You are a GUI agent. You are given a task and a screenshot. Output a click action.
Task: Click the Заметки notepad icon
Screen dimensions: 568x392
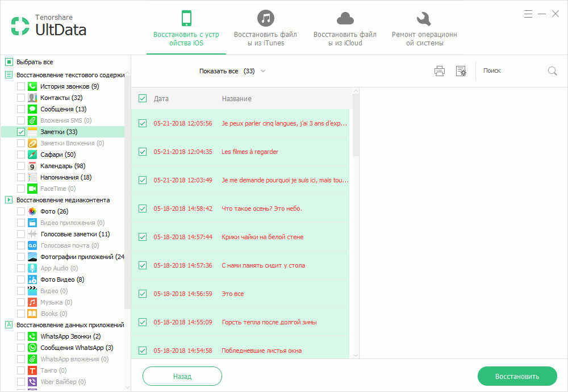coord(32,132)
